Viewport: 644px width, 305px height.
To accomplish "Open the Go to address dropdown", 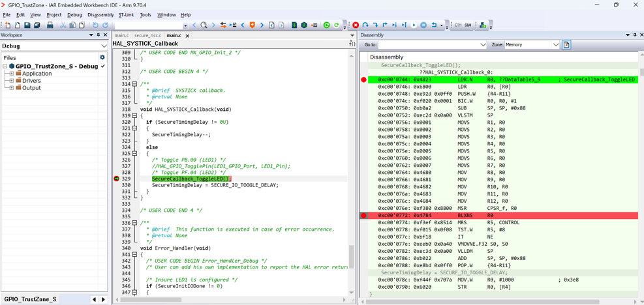I will pos(483,44).
